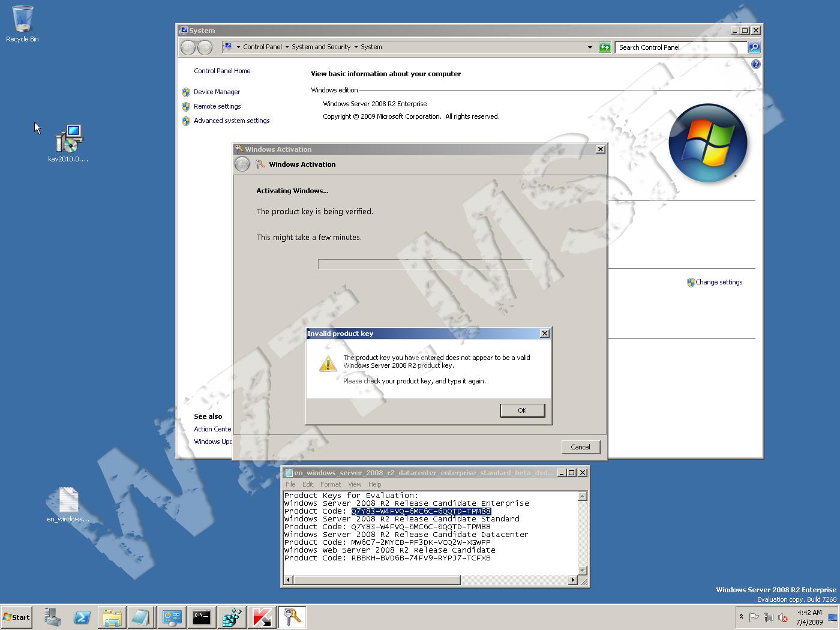Open the Notepad Format menu
This screenshot has height=630, width=840.
331,484
